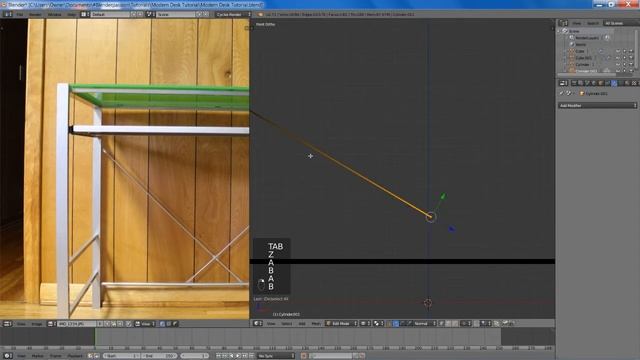Switch to Object Constraints properties tab icon
Viewport: 640px width, 360px height.
[x=608, y=83]
